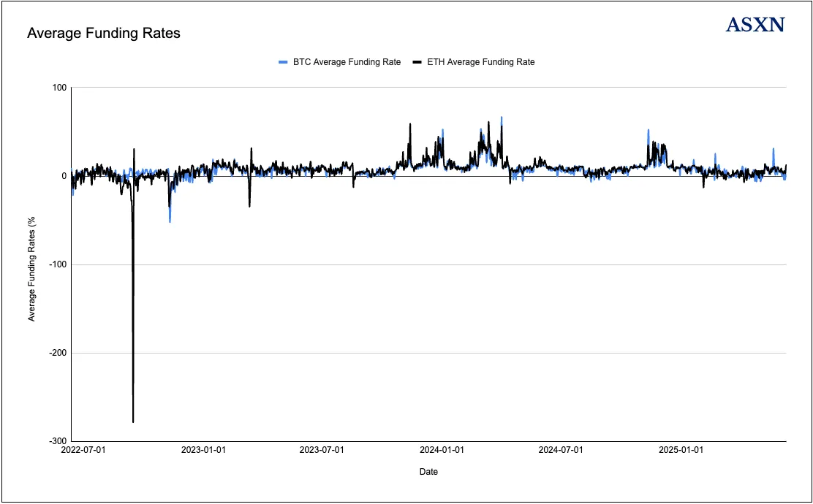Screen dimensions: 813x504
Task: Click the -200 y-axis tick label
Action: click(x=56, y=353)
